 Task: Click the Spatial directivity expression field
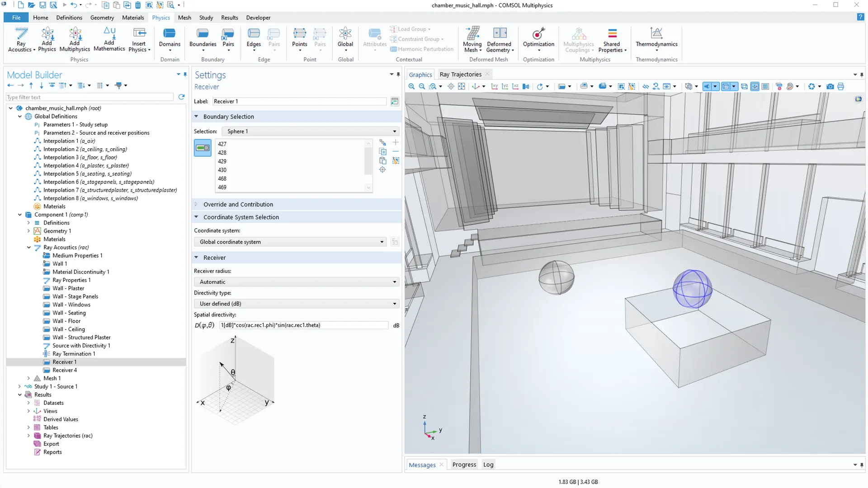[x=303, y=325]
